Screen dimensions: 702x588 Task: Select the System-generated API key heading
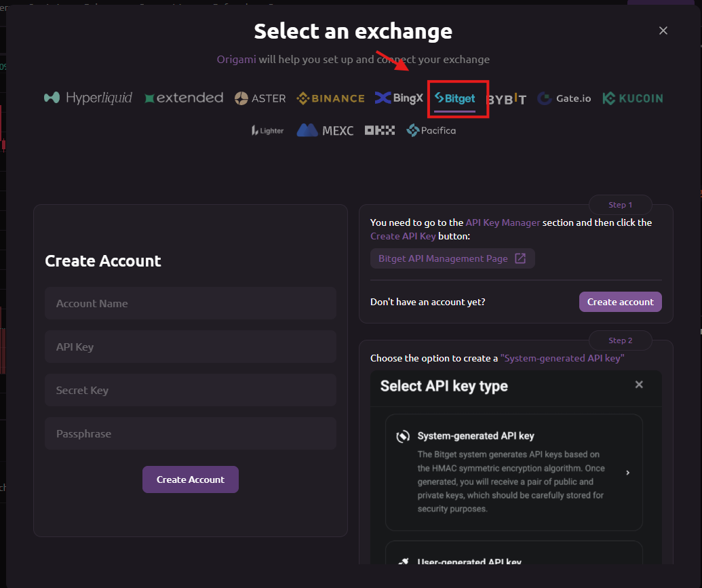pos(475,435)
